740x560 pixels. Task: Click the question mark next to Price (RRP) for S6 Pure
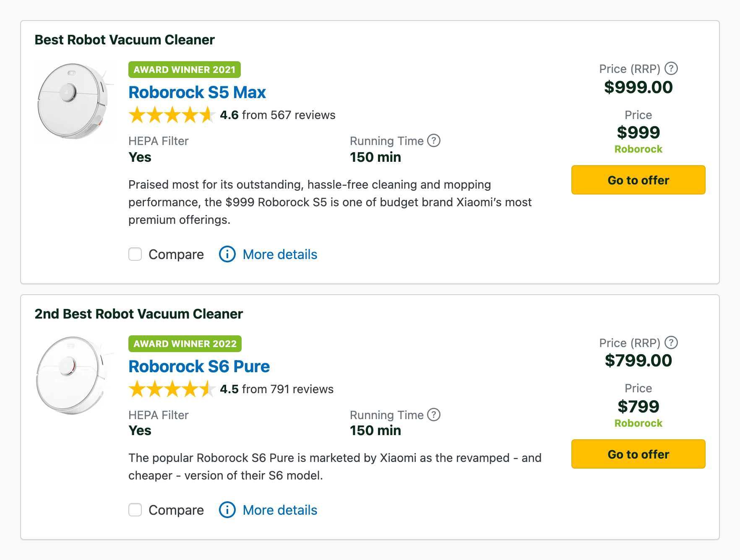coord(672,342)
